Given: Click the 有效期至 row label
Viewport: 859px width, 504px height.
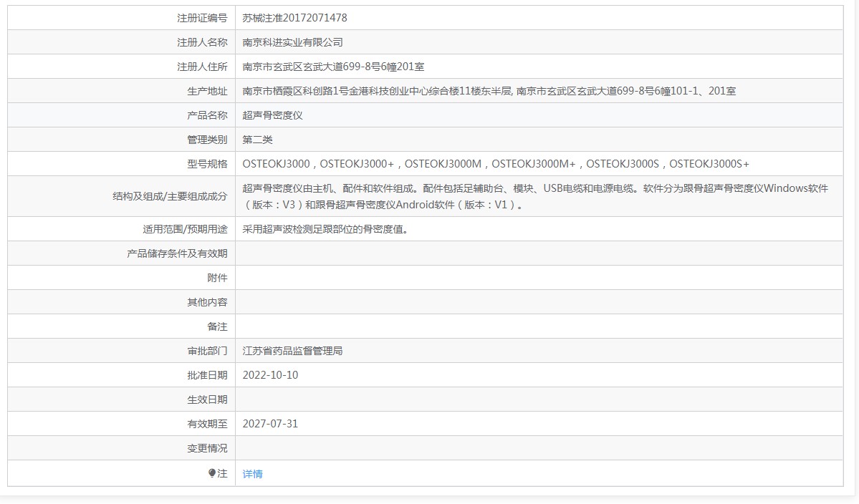Looking at the screenshot, I should pyautogui.click(x=207, y=424).
